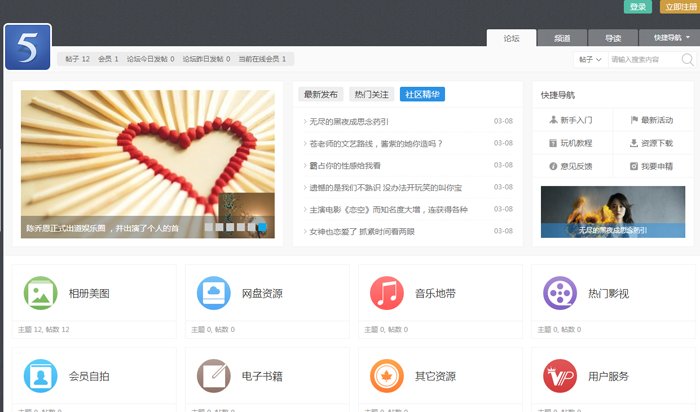Open post 苍老师的文艺路线
This screenshot has width=700, height=412.
click(376, 143)
